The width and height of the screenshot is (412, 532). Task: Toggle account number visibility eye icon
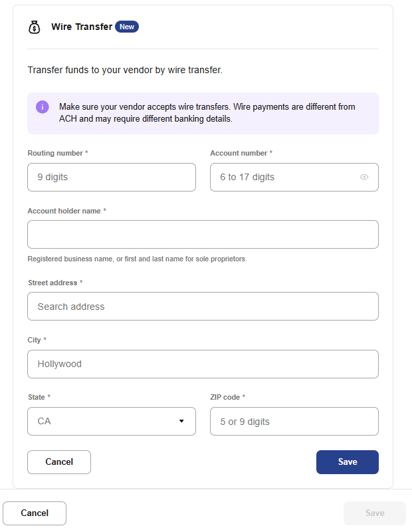point(364,178)
